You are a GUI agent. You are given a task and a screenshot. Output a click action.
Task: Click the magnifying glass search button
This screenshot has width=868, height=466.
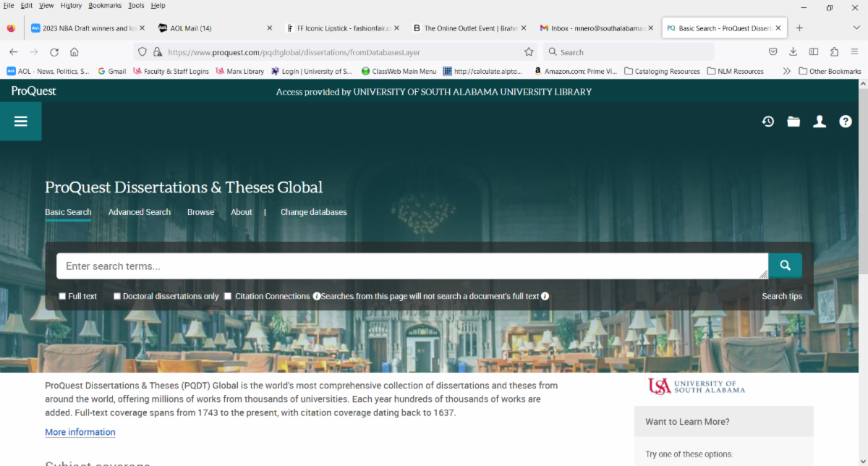785,266
